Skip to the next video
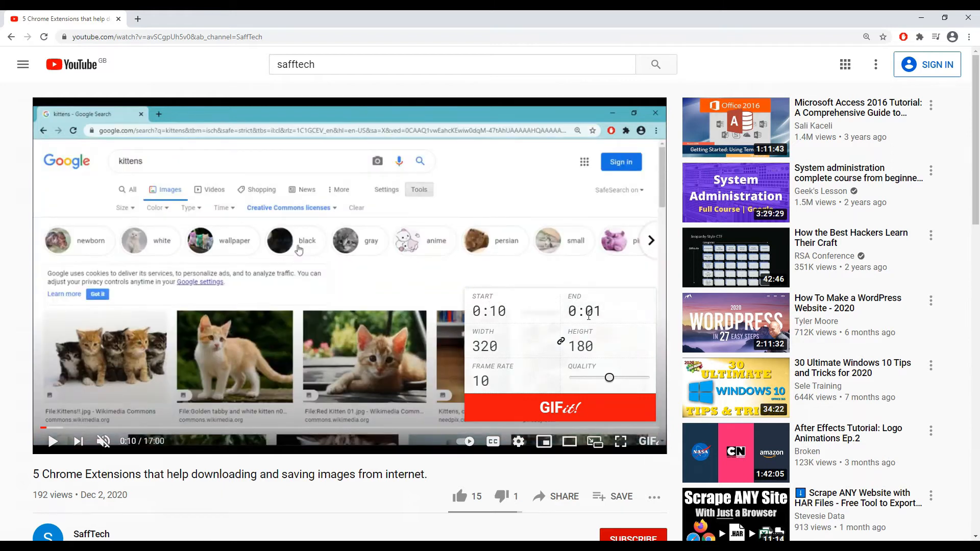980x551 pixels. coord(78,441)
